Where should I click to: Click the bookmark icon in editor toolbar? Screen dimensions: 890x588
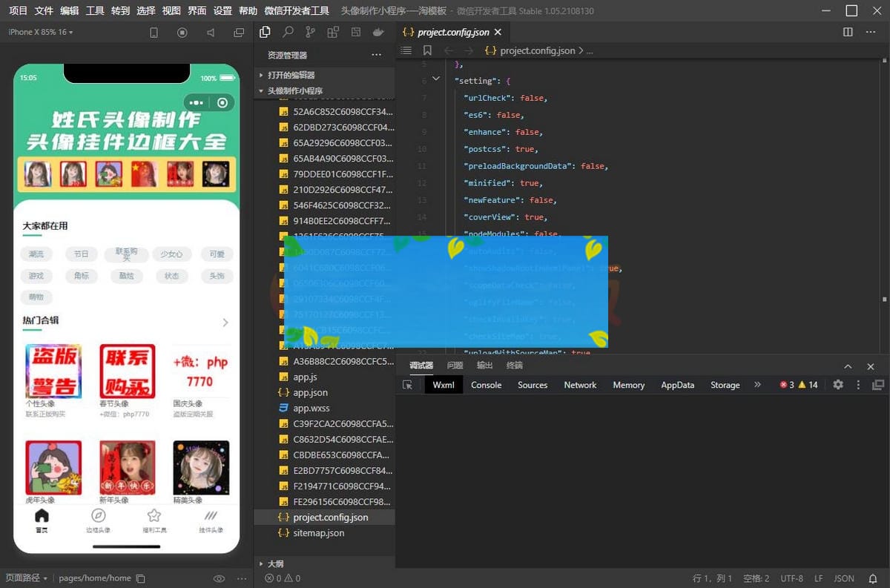click(x=427, y=50)
